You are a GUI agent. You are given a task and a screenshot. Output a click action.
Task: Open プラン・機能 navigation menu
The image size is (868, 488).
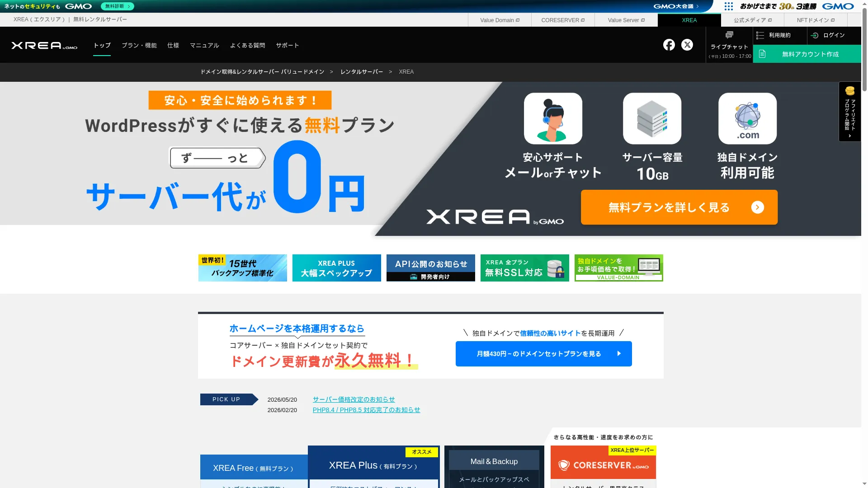pyautogui.click(x=139, y=45)
